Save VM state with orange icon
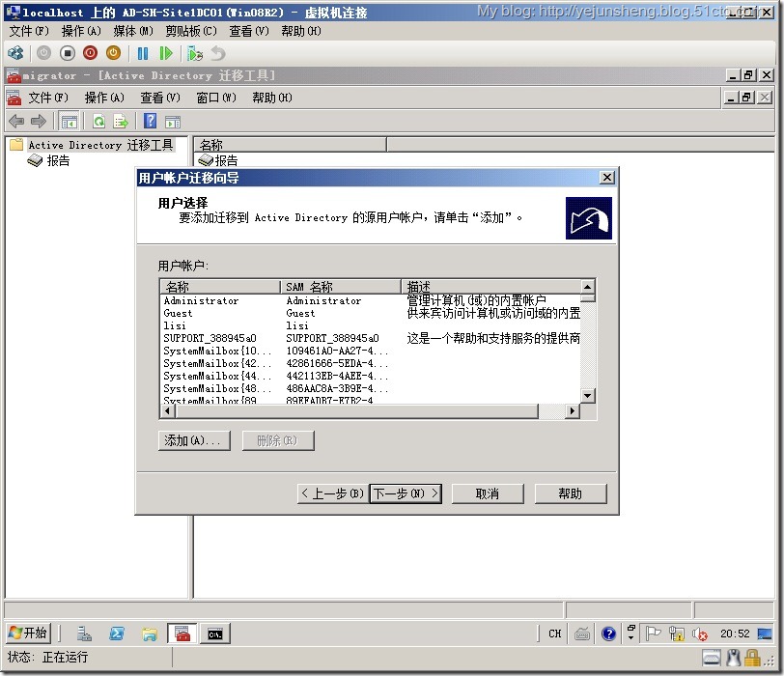This screenshot has height=676, width=784. 114,53
